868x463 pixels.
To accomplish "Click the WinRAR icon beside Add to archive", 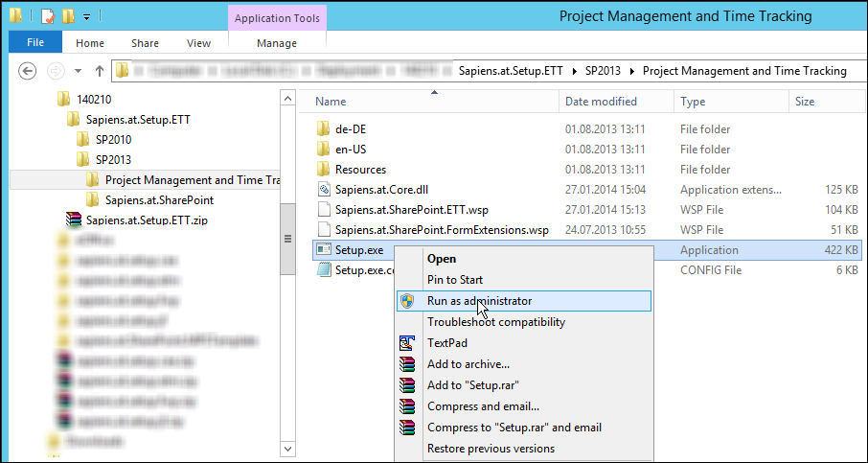I will coord(408,364).
